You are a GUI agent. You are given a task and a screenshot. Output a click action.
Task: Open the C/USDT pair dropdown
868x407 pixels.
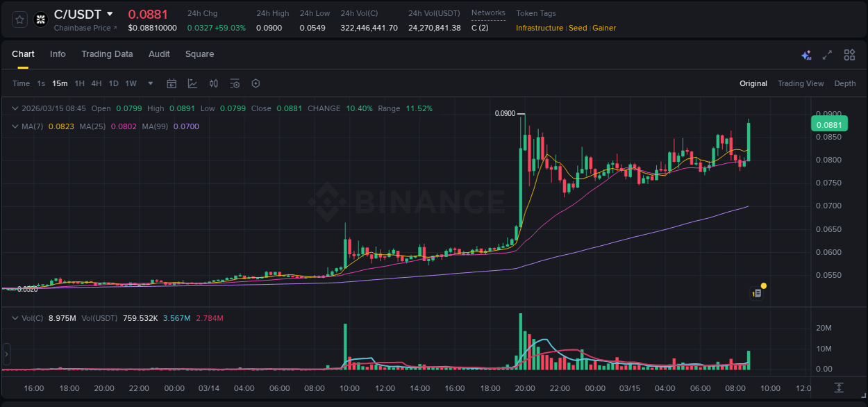(x=109, y=13)
